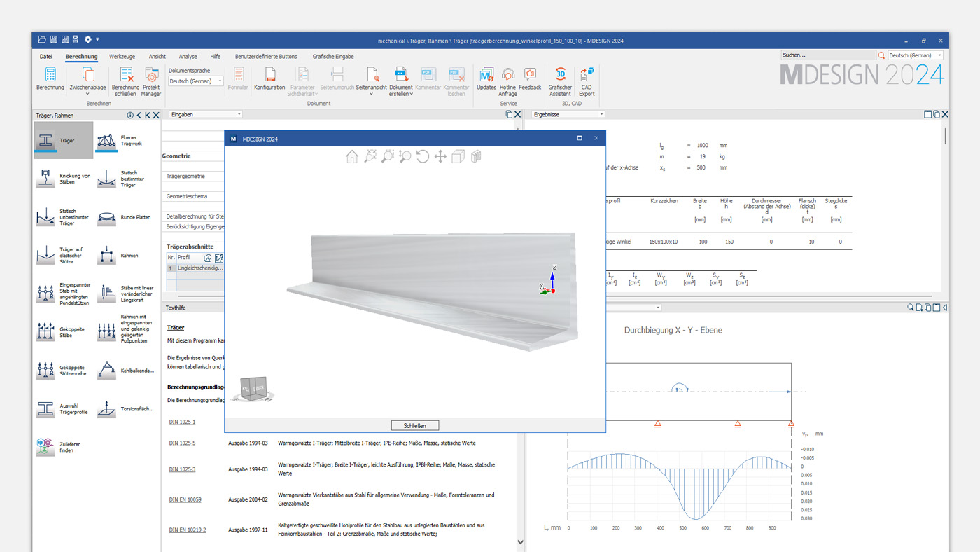
Task: Close the Träger, Rahmen side panel
Action: pos(156,115)
